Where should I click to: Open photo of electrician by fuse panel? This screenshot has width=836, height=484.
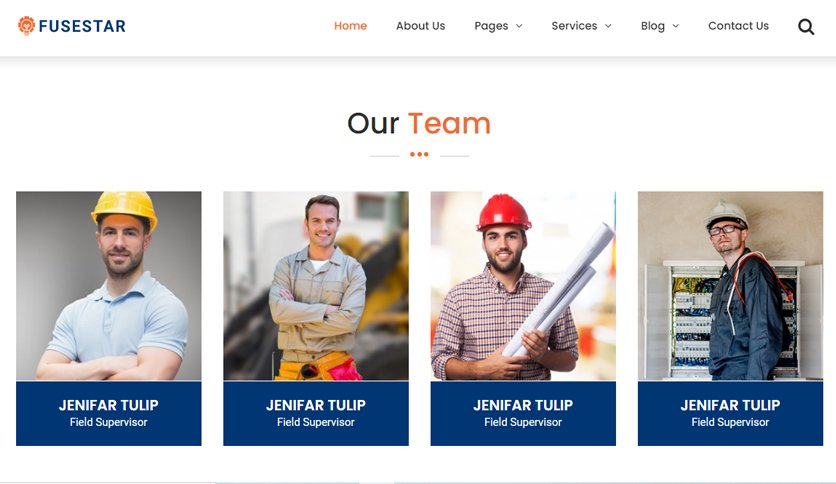click(x=730, y=286)
